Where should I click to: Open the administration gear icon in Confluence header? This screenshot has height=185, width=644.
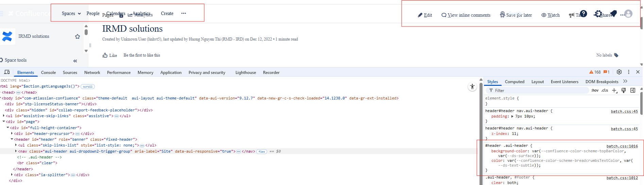pos(598,14)
